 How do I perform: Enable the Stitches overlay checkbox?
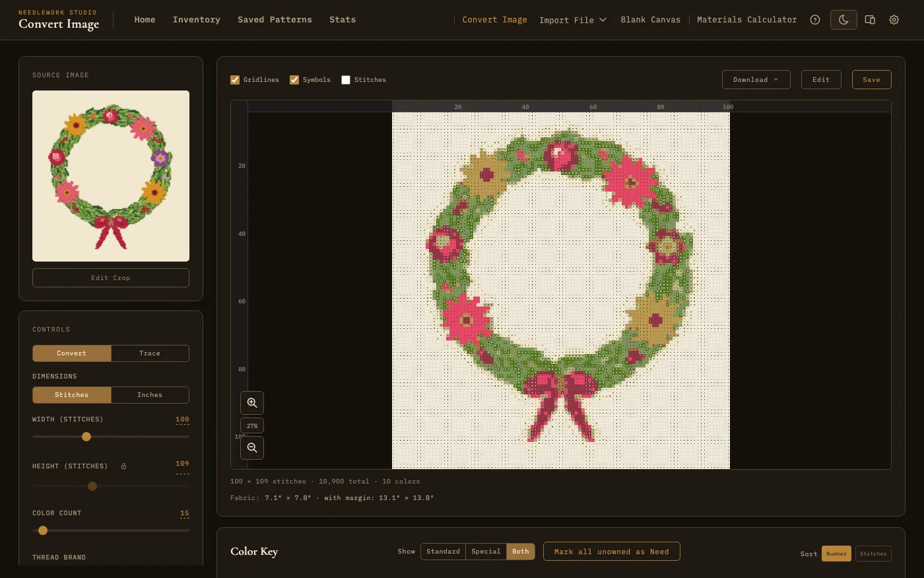coord(346,80)
